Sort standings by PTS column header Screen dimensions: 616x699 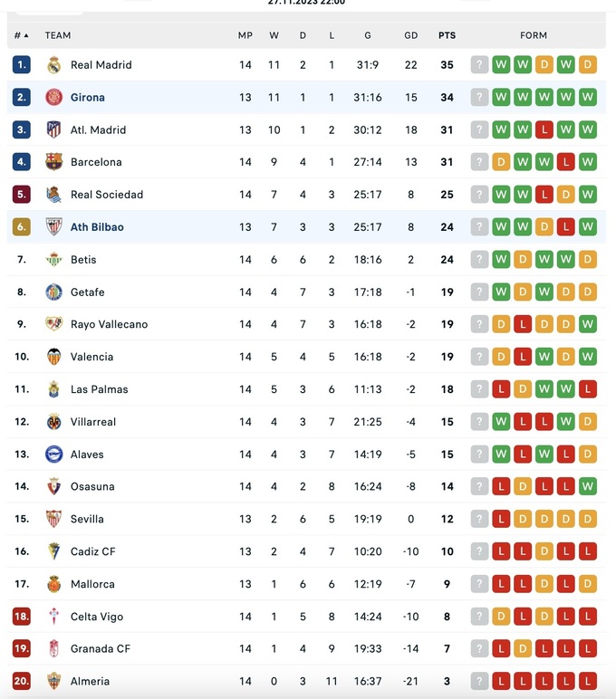click(447, 35)
